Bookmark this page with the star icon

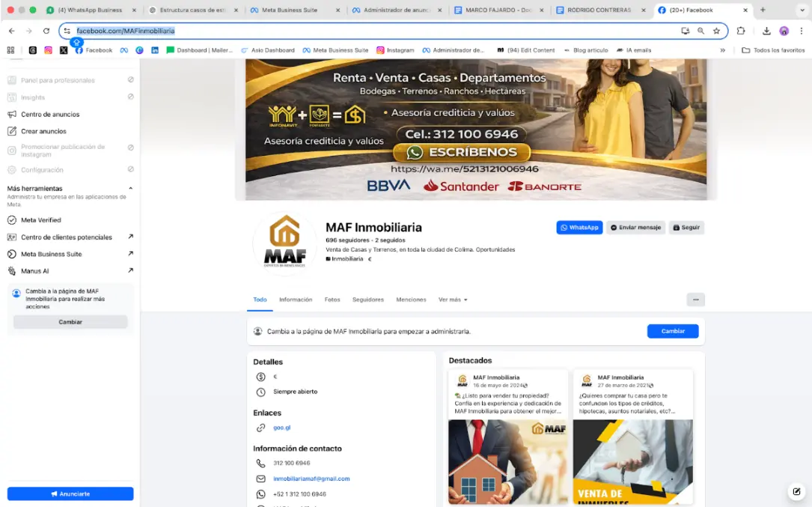click(x=716, y=31)
